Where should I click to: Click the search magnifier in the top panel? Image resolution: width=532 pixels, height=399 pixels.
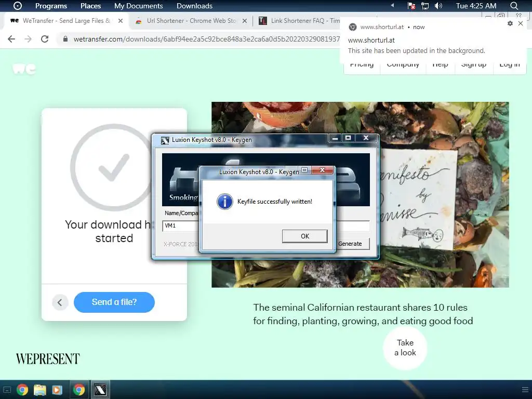tap(514, 6)
